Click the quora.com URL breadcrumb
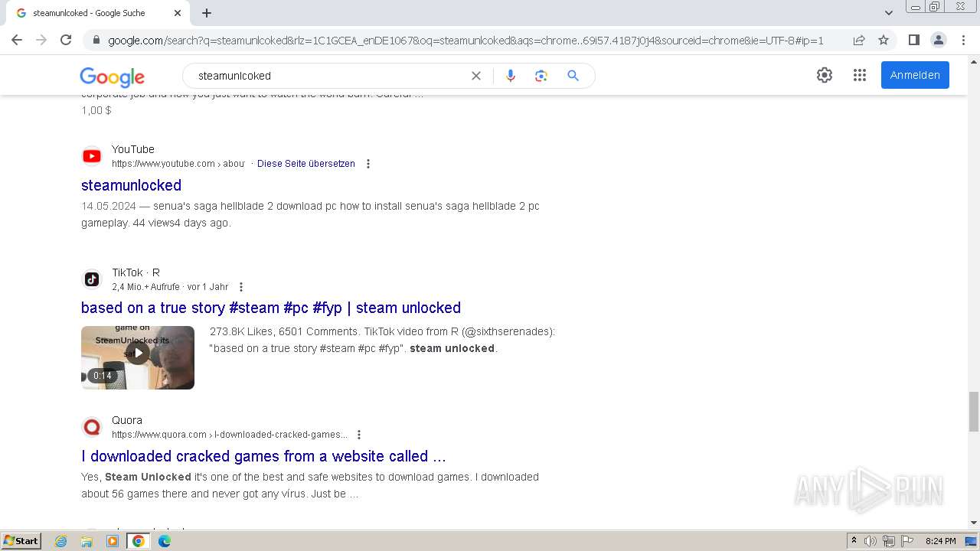 pyautogui.click(x=230, y=435)
